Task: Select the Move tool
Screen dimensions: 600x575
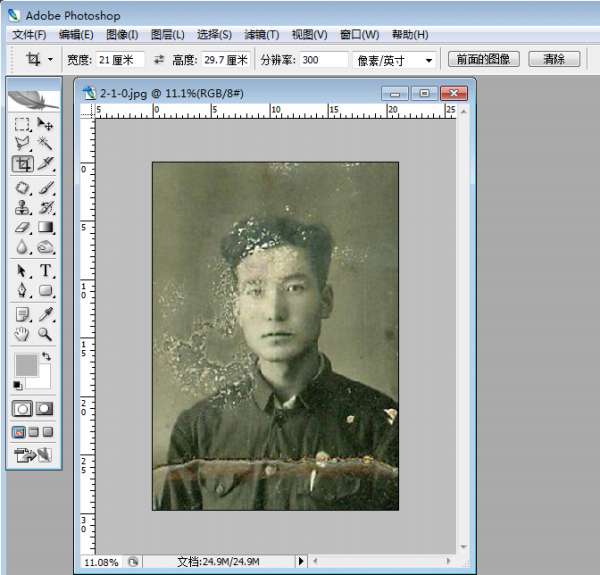Action: point(45,125)
